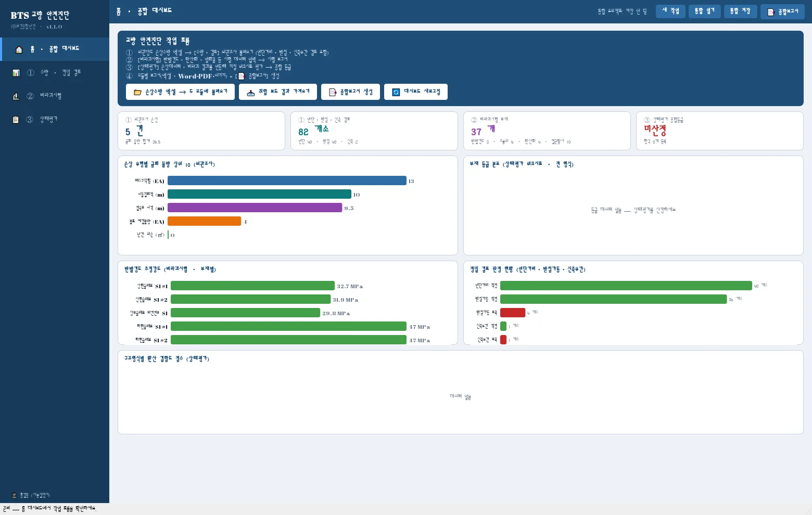Click the 교량 안전진단 작업 흐름 heading

pyautogui.click(x=158, y=41)
